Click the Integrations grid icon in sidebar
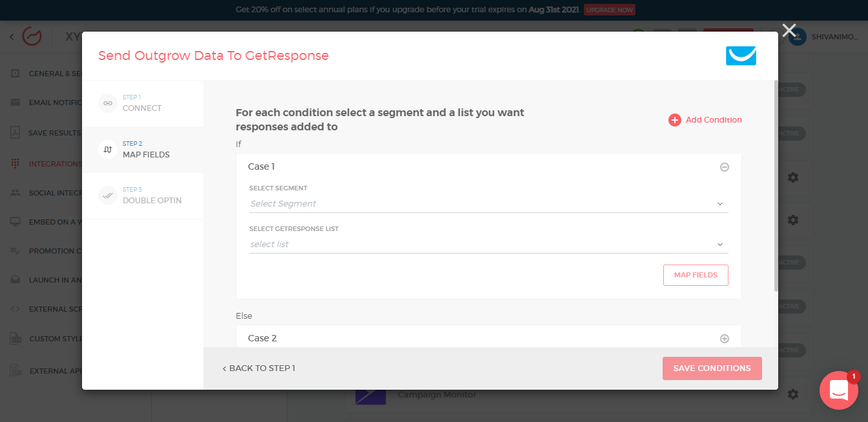Viewport: 868px width, 422px height. (15, 164)
